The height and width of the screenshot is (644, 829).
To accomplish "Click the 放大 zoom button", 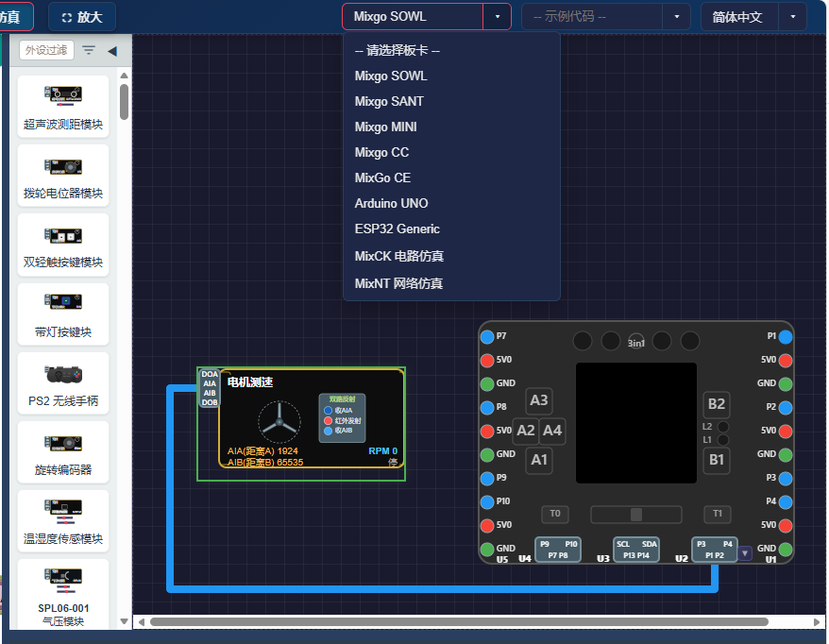I will [82, 17].
